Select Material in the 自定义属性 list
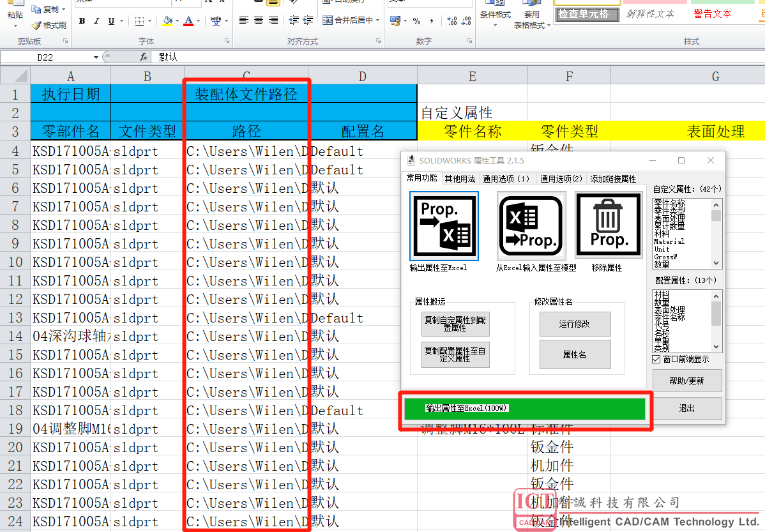Screen dimensions: 765x532 (669, 241)
